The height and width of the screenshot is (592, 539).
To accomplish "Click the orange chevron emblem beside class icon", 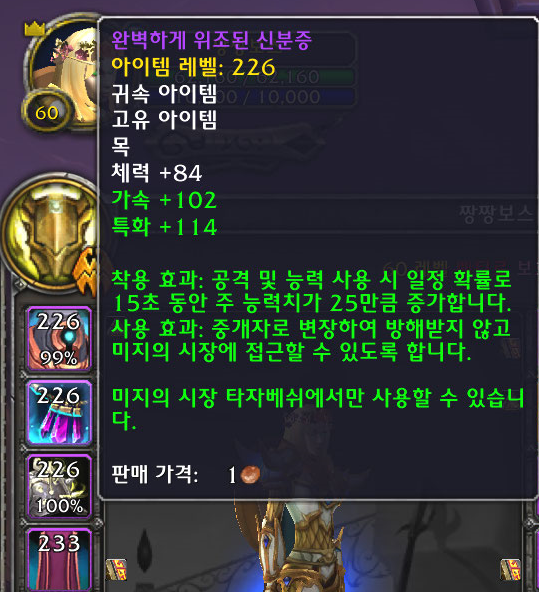I will point(86,271).
